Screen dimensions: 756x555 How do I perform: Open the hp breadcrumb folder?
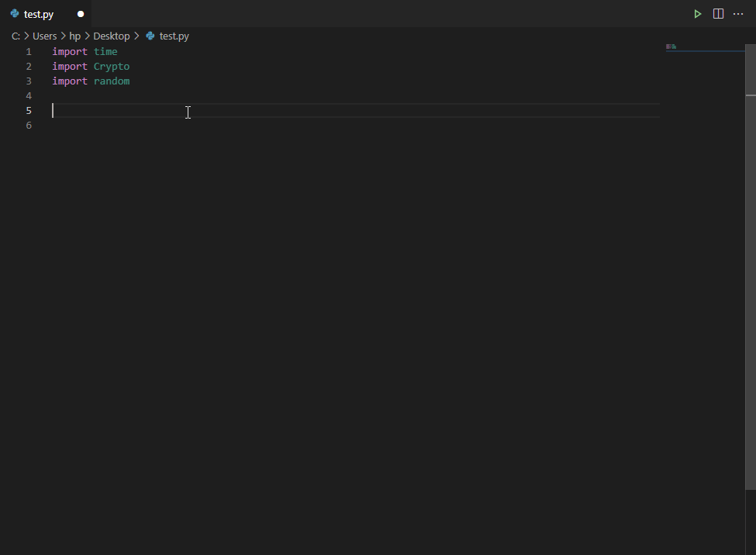click(x=74, y=36)
